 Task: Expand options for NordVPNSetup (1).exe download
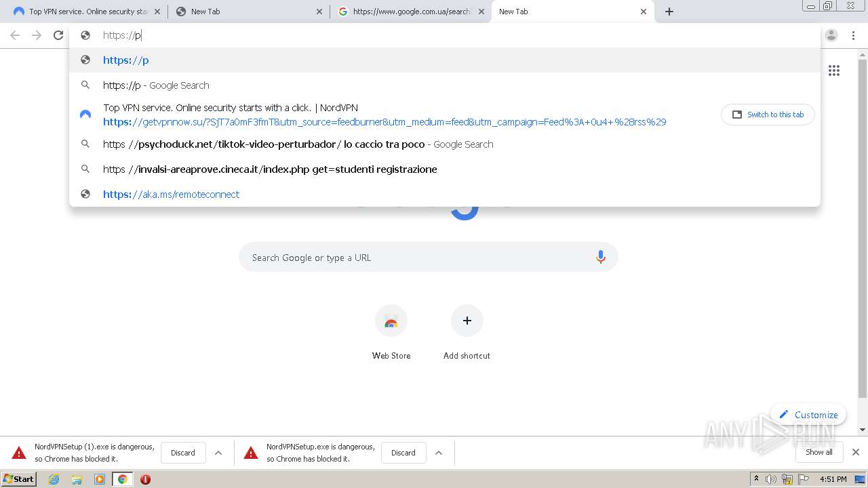coord(218,453)
